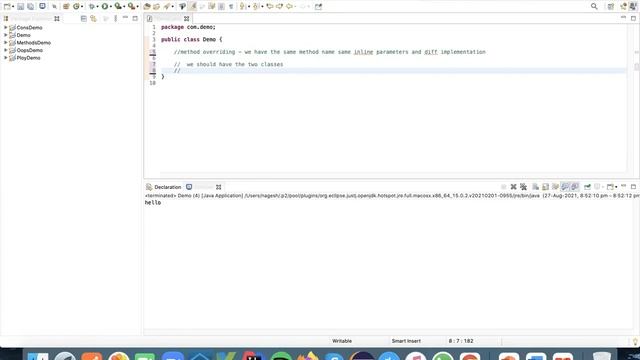Click the Search flashlight toolbar icon
The image size is (640, 360).
tap(167, 6)
